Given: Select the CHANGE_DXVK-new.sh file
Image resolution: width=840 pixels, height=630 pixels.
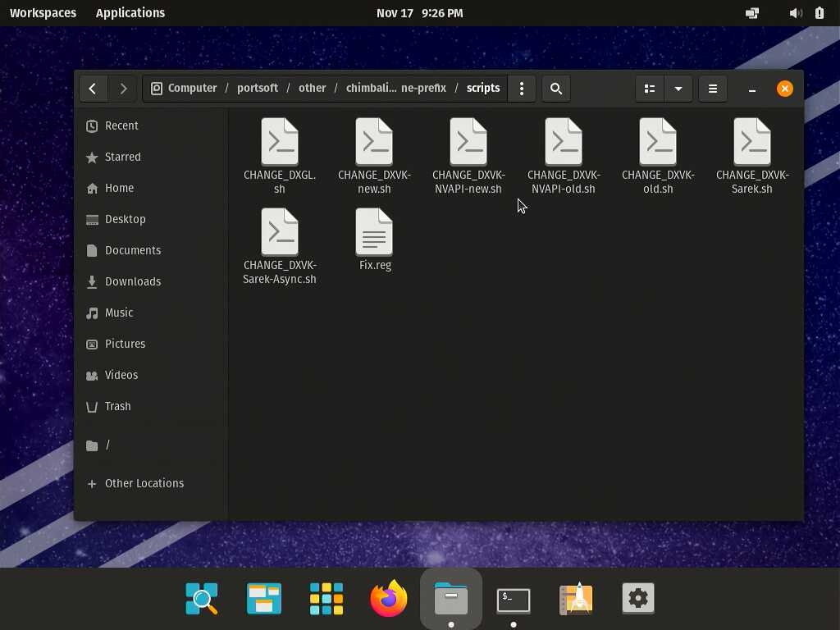Looking at the screenshot, I should (374, 143).
